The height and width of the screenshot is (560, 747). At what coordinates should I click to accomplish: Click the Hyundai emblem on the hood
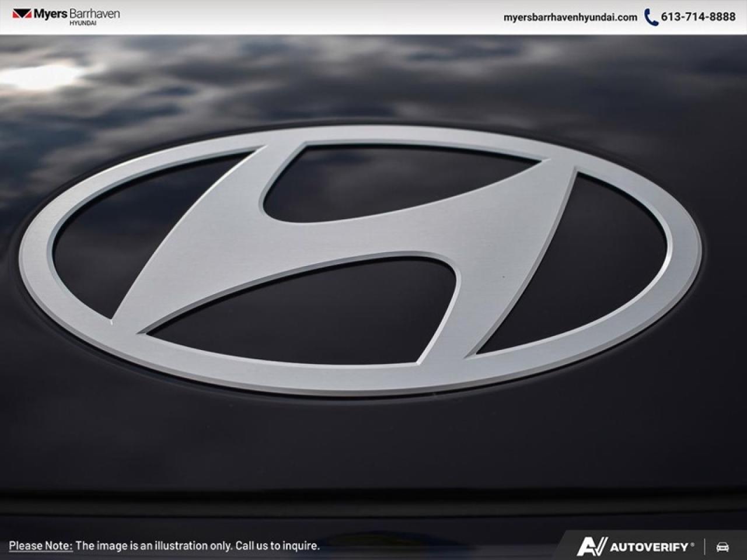(362, 262)
